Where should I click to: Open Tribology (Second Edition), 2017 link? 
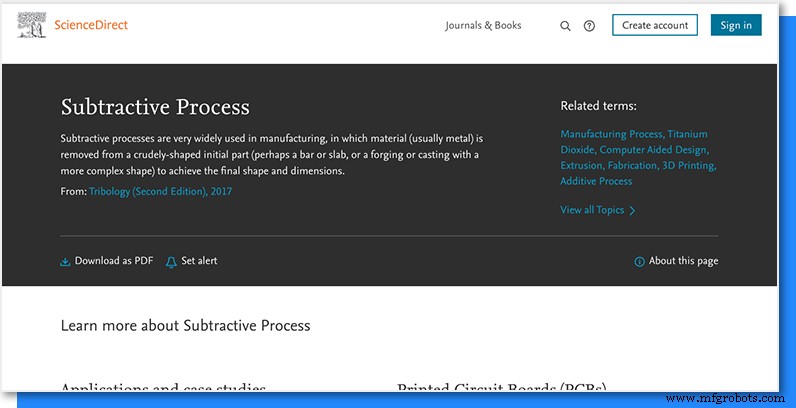(x=160, y=191)
